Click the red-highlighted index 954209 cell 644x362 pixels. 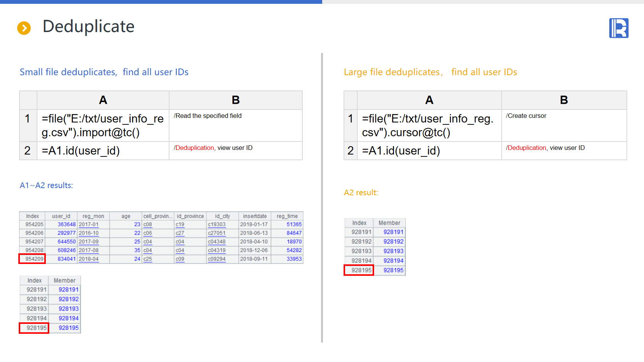click(x=32, y=259)
